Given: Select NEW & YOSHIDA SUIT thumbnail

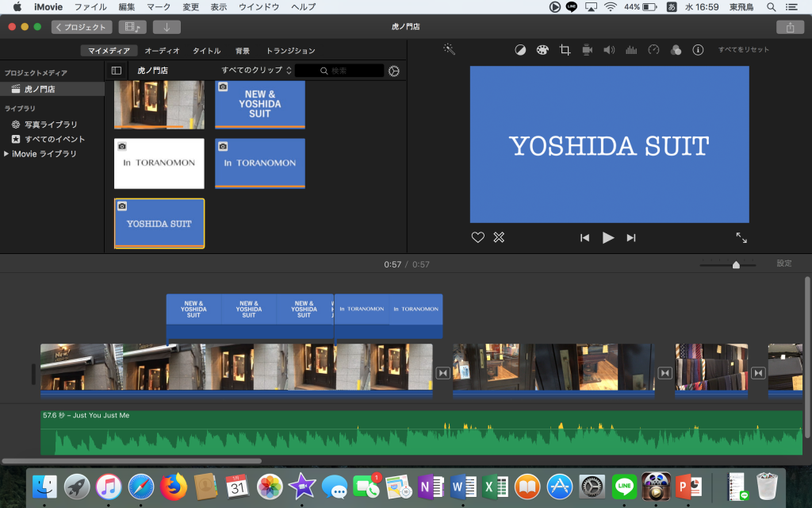Looking at the screenshot, I should [x=260, y=104].
